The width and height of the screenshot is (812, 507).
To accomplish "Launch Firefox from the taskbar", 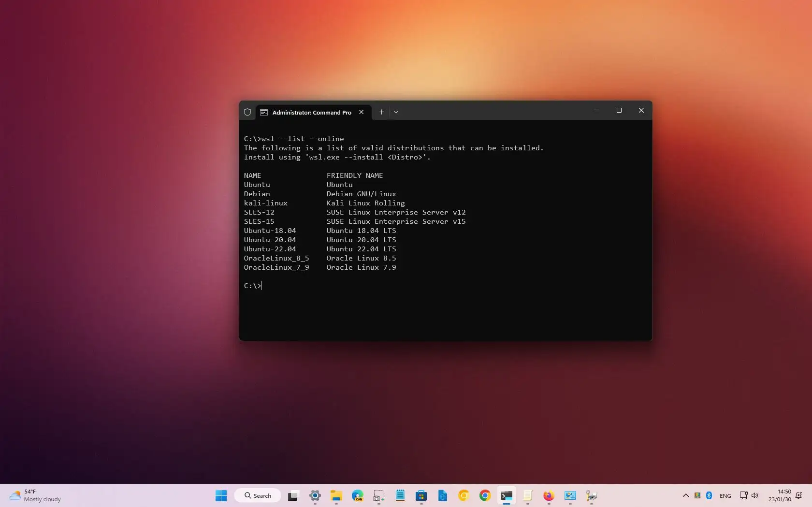I will click(x=548, y=496).
